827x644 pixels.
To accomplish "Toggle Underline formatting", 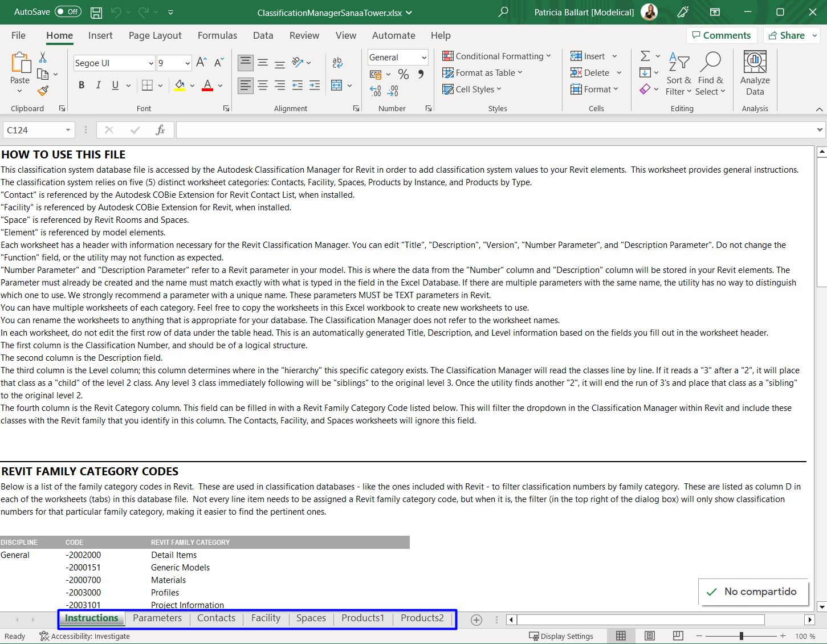I will coord(115,85).
